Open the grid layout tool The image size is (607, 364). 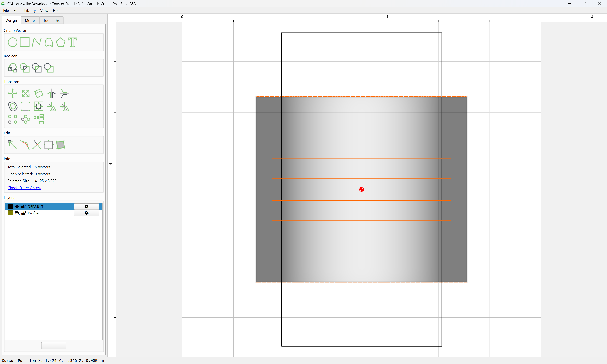coord(39,119)
